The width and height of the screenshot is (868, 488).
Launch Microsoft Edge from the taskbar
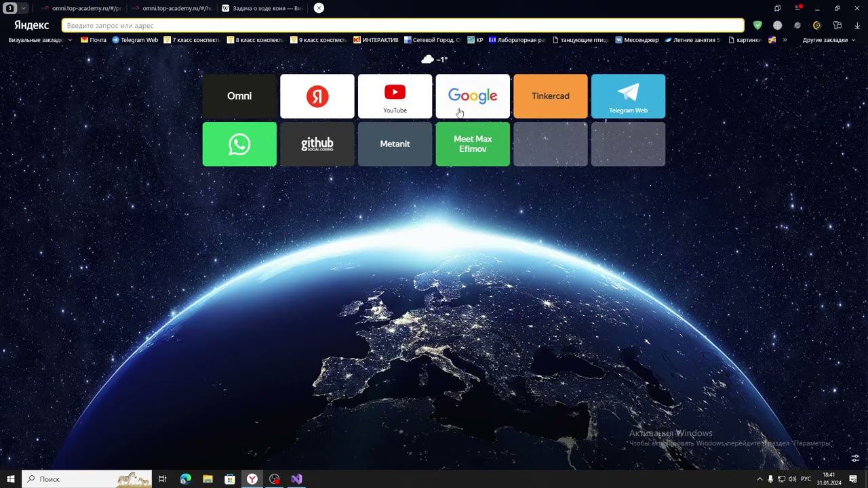185,479
